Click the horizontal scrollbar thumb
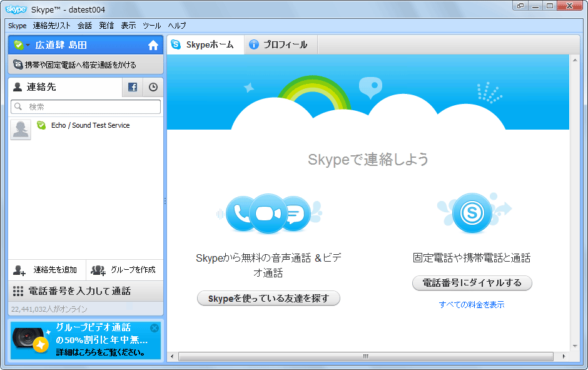Screen dimensions: 588x370 (366, 356)
